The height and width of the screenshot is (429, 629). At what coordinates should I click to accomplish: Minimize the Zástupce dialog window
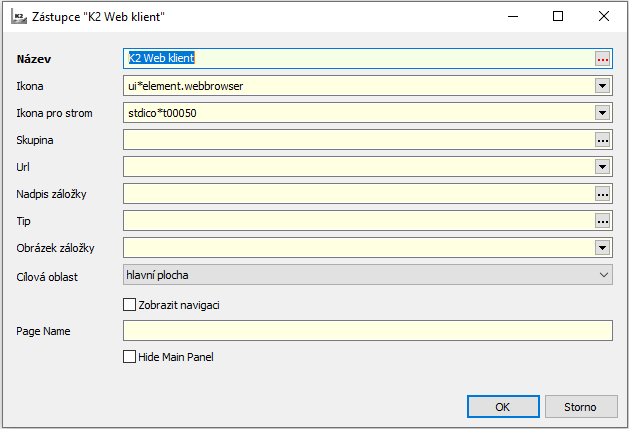click(513, 16)
